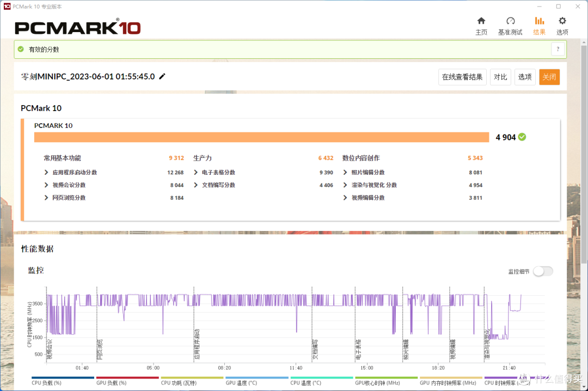Click the 应用程序启动 marker in the chart
Screen dimensions: 588x391
(x=197, y=345)
